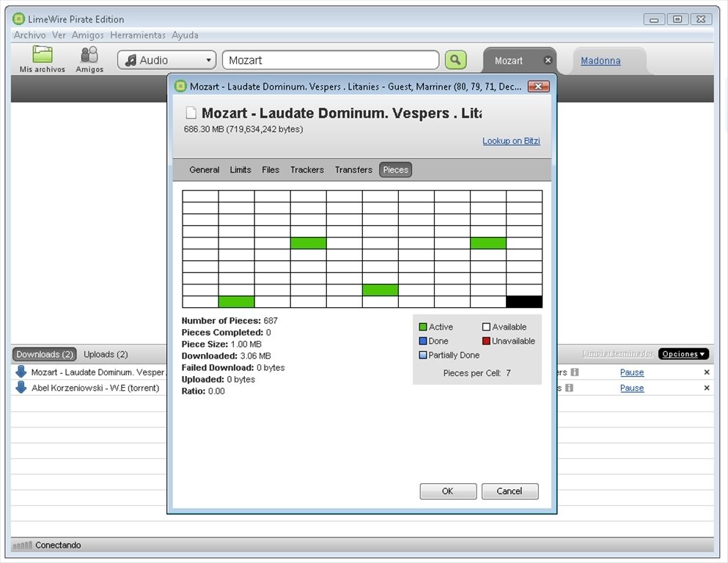Pause the Abel Korzeniowski download
This screenshot has width=728, height=563.
(632, 388)
